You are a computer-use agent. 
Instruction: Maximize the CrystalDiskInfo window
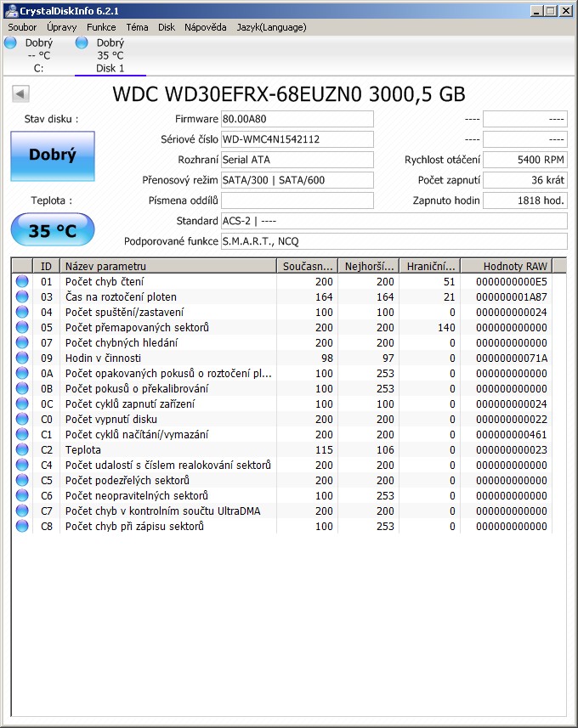(x=551, y=11)
